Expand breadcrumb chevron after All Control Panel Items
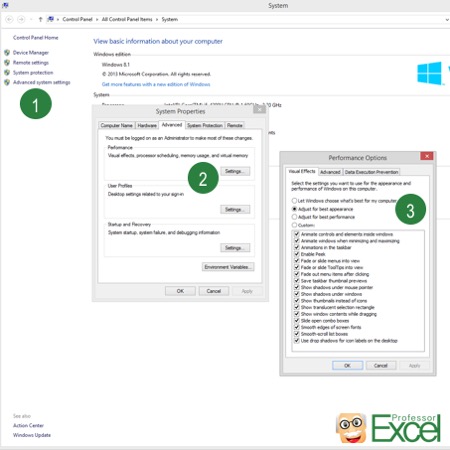The image size is (450, 450). coord(157,19)
